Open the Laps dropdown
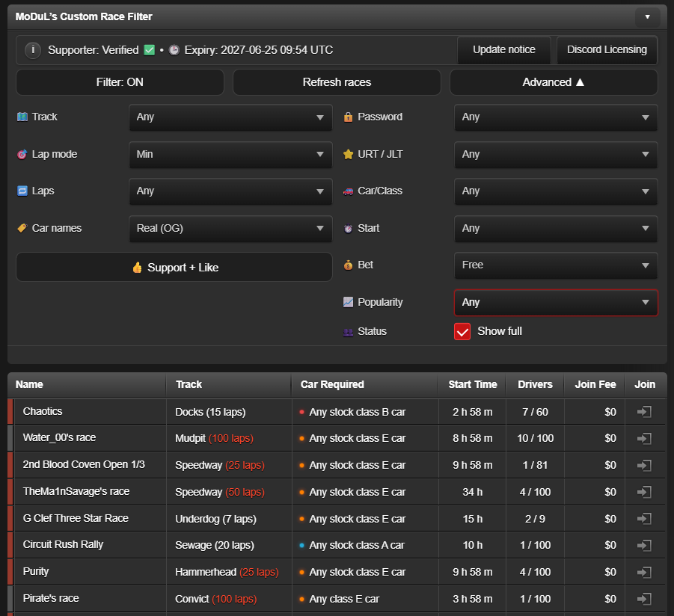Screen dimensions: 674x616 230,191
